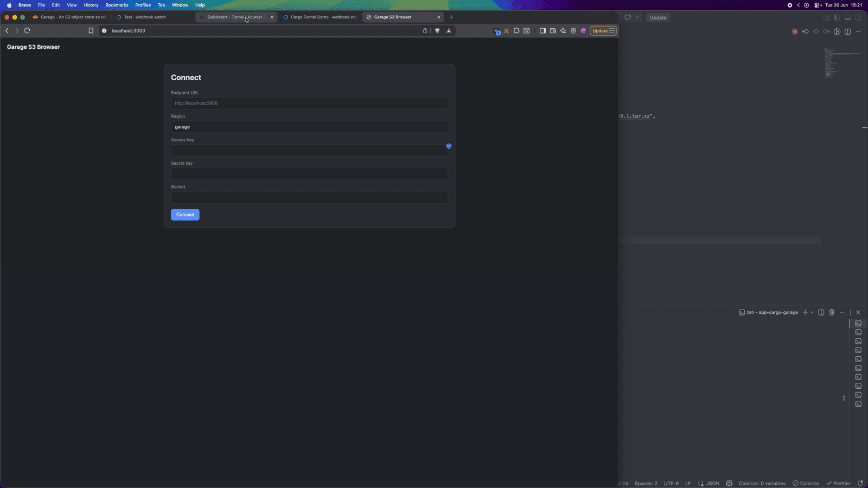Click the editor minimap preview

pos(843,62)
